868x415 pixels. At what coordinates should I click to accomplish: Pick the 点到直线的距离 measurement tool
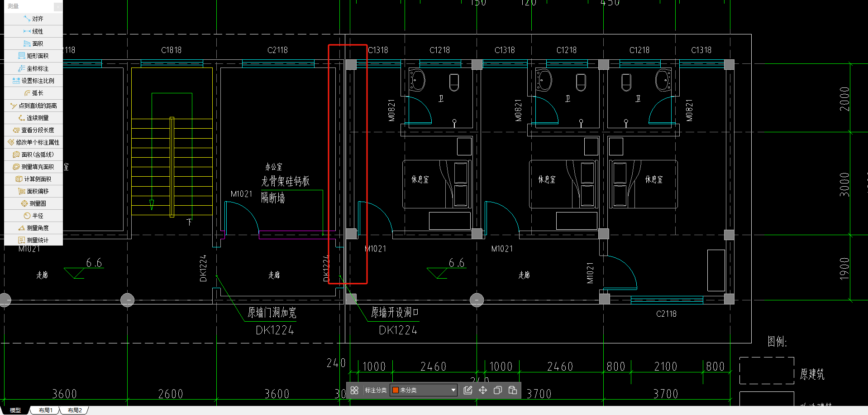coord(33,106)
